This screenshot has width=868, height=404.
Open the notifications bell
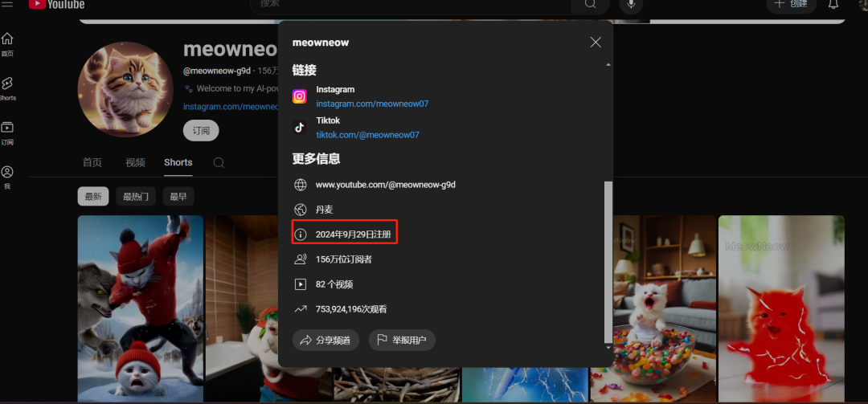pos(833,4)
